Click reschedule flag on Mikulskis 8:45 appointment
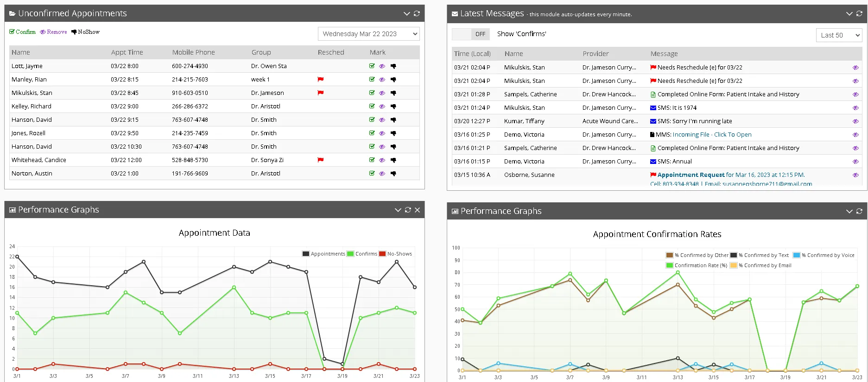Image resolution: width=868 pixels, height=382 pixels. pyautogui.click(x=320, y=93)
